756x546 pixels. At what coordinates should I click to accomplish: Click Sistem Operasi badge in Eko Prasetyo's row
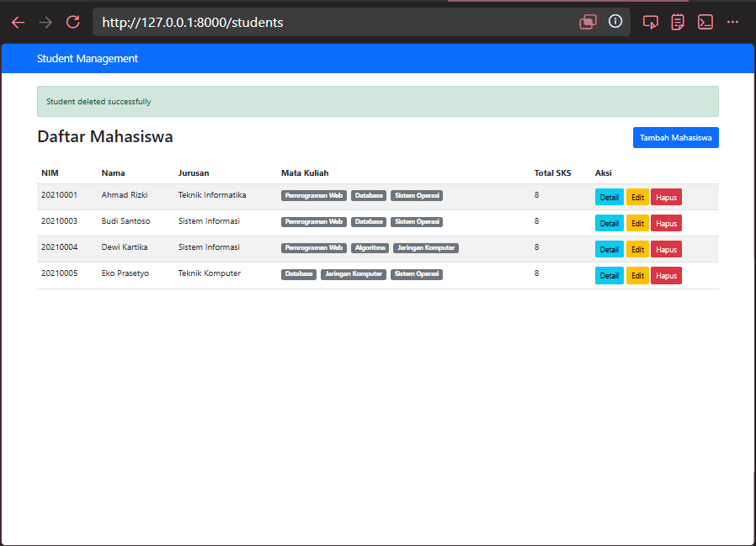417,274
